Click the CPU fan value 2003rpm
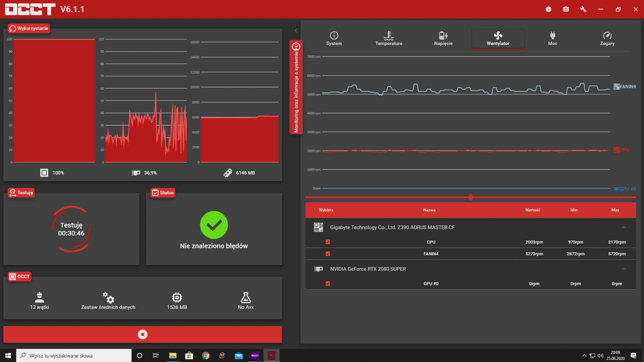The width and height of the screenshot is (644, 362). [534, 242]
